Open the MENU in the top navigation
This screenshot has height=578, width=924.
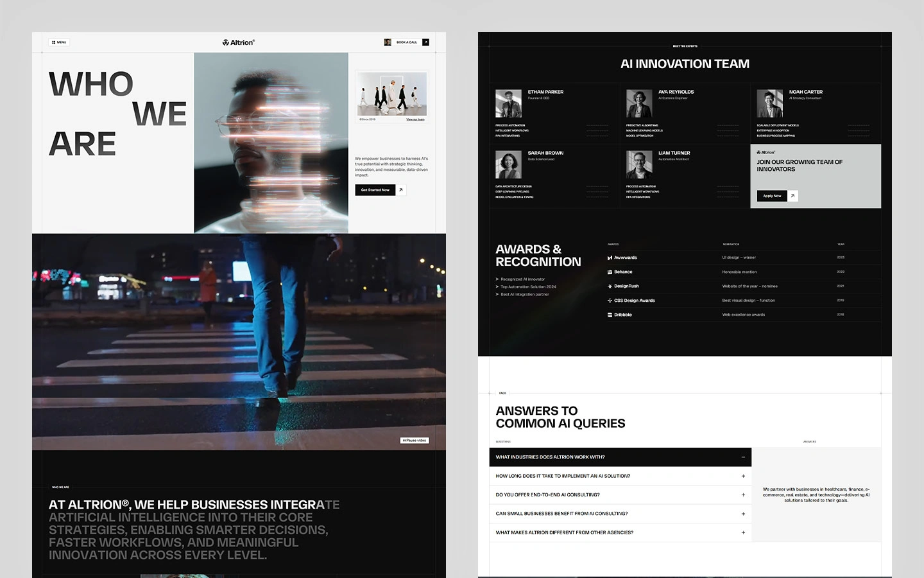[59, 42]
